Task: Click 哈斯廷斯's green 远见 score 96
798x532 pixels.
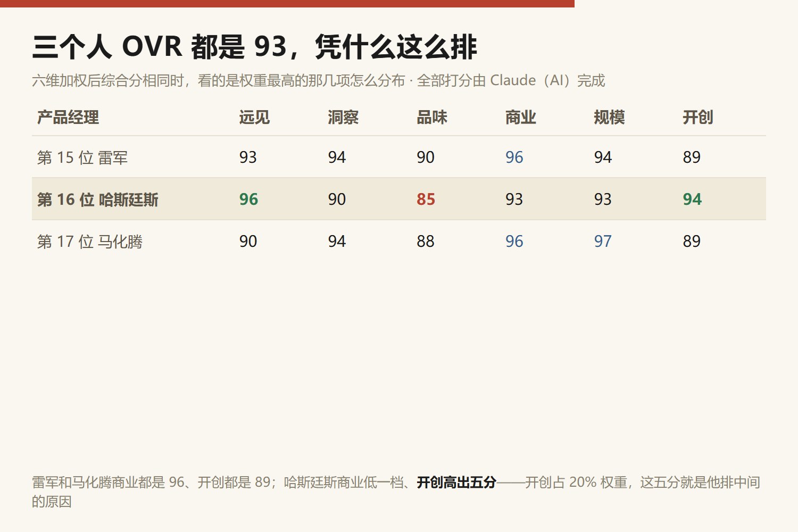Action: (248, 199)
